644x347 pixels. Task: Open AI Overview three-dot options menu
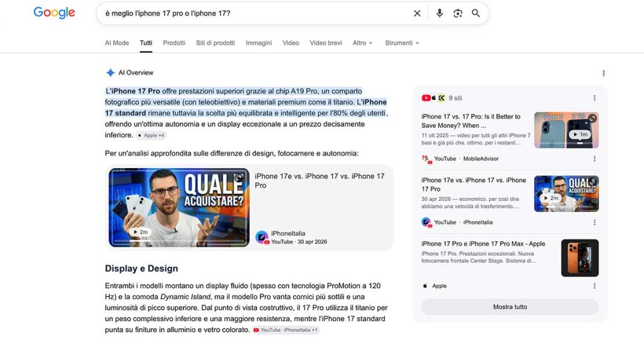point(603,73)
